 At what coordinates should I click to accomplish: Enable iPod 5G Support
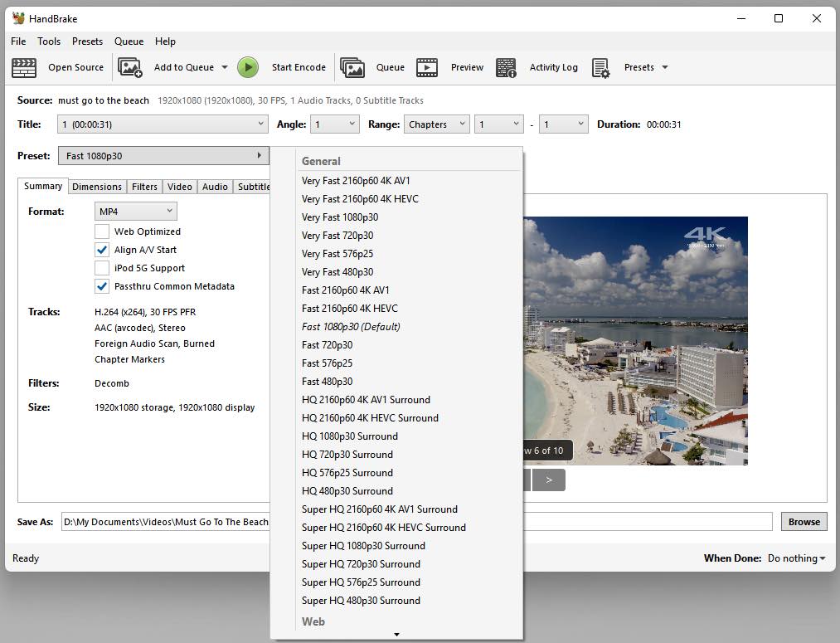point(102,267)
